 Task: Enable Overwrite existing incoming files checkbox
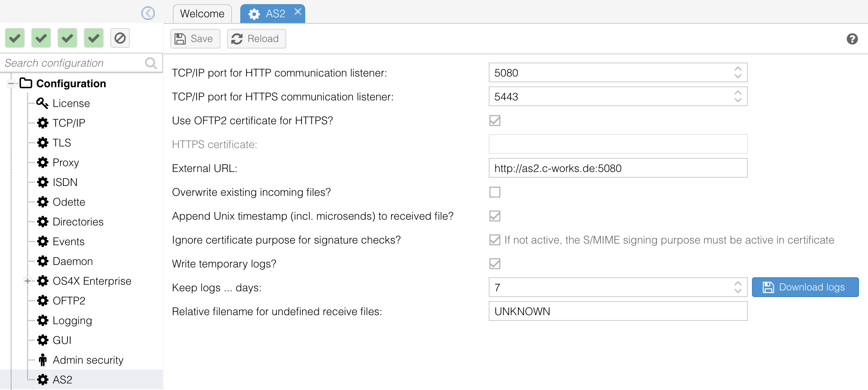495,192
